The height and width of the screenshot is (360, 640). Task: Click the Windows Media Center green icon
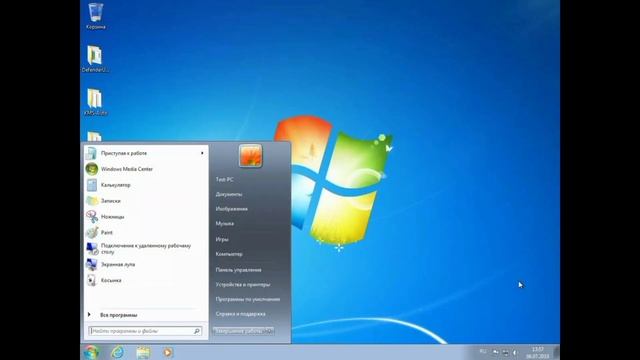pyautogui.click(x=92, y=169)
